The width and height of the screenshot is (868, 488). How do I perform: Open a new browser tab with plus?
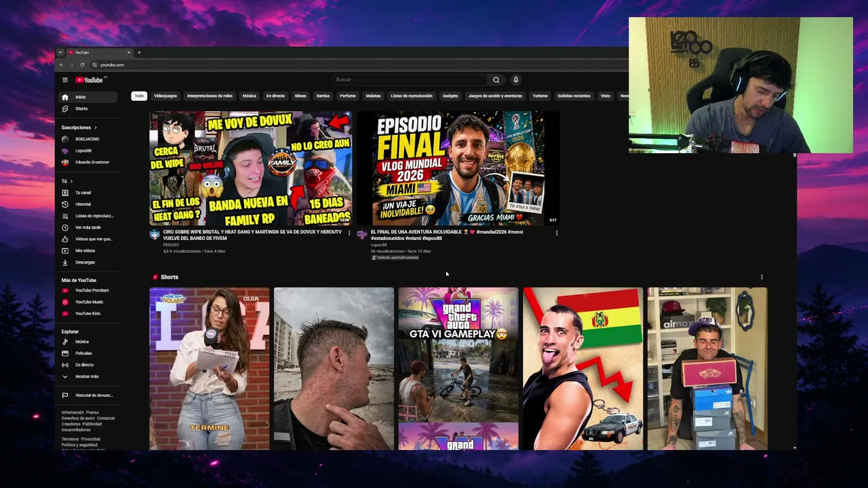coord(139,52)
